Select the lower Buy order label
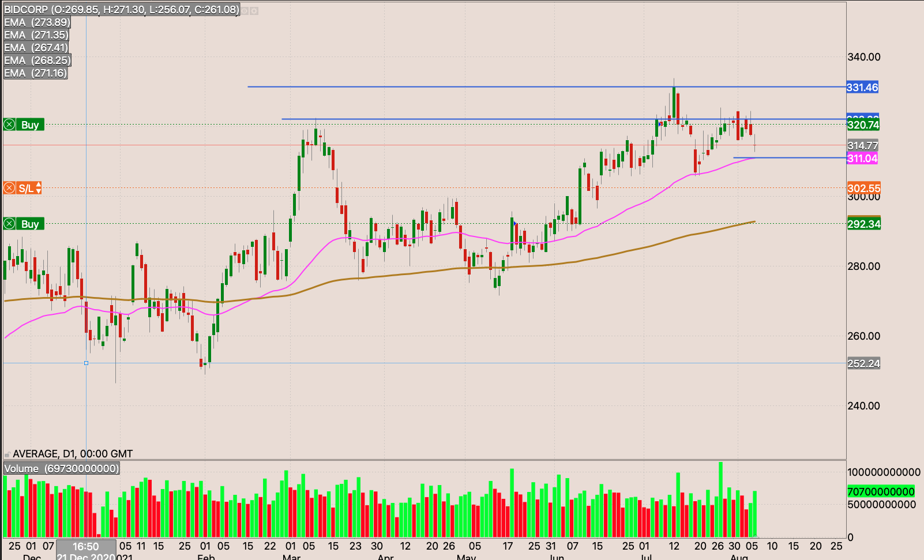The height and width of the screenshot is (560, 924). [30, 224]
